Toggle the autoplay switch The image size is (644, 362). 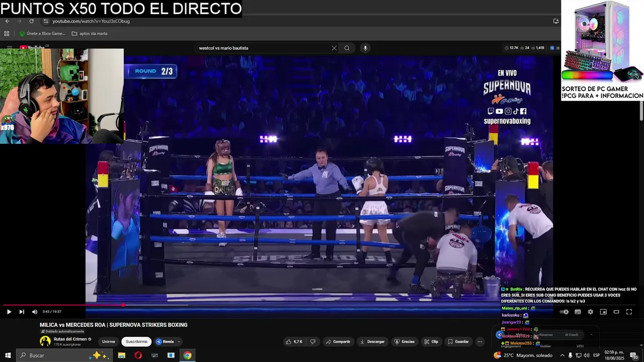coord(565,312)
